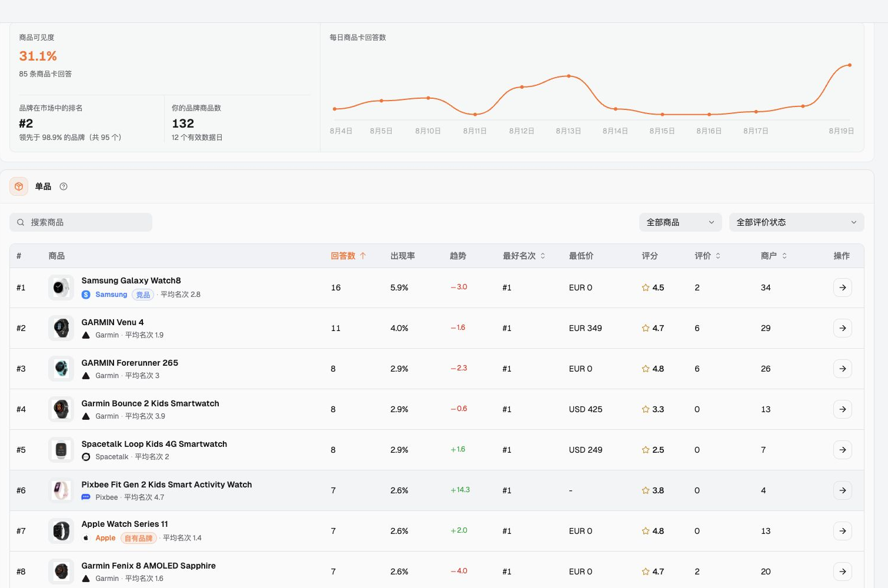Focus the 搜索商品 search field

81,222
